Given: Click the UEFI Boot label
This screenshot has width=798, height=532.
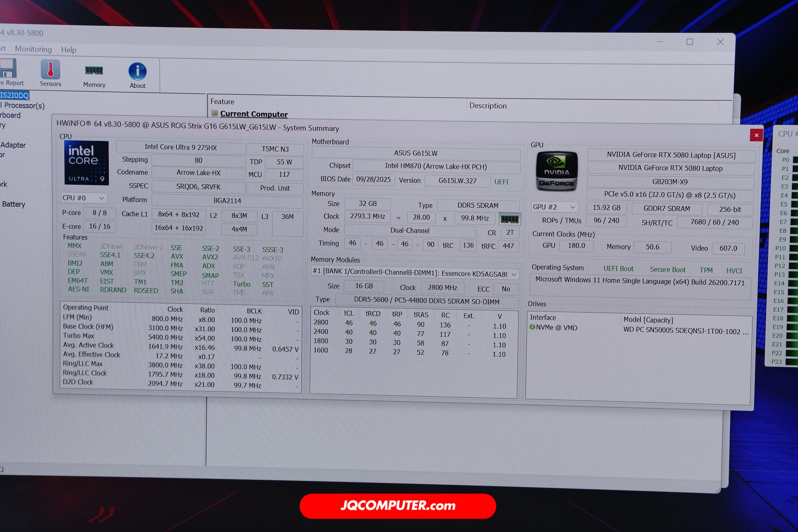Looking at the screenshot, I should (x=618, y=269).
